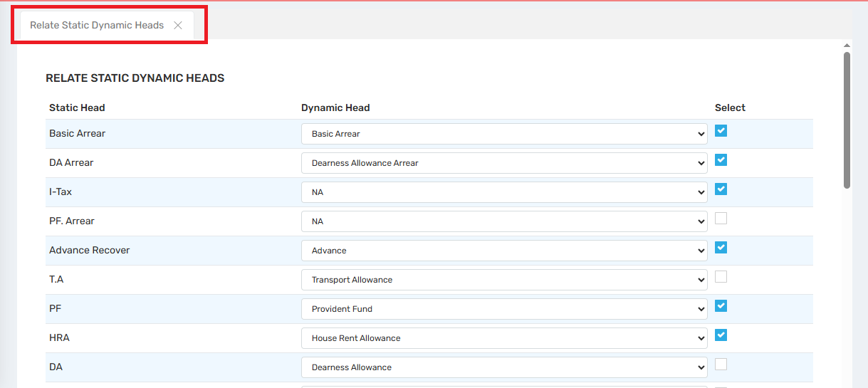Screen dimensions: 868x388
Task: Open the Dearness Allowance Arrear dropdown
Action: (x=504, y=163)
